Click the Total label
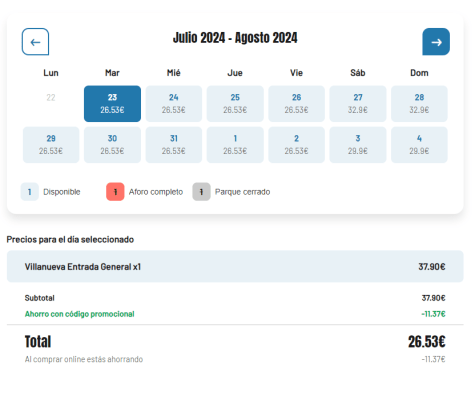The height and width of the screenshot is (393, 475). click(x=38, y=342)
